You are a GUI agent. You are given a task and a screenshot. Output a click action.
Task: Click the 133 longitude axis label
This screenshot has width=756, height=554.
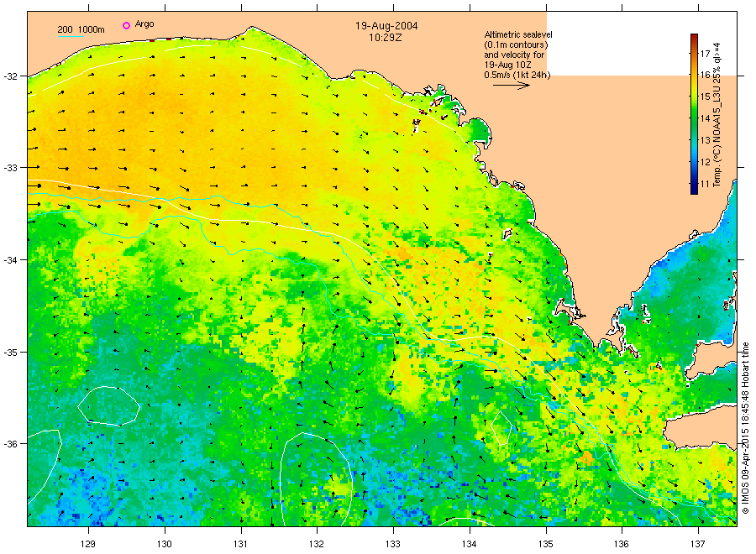(393, 544)
